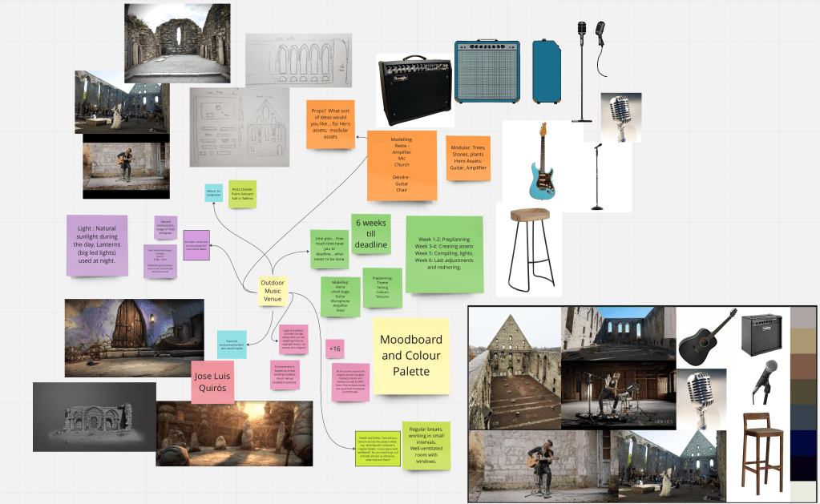The width and height of the screenshot is (820, 504).
Task: Select the brown wooden bar chair in moodboard
Action: point(762,451)
